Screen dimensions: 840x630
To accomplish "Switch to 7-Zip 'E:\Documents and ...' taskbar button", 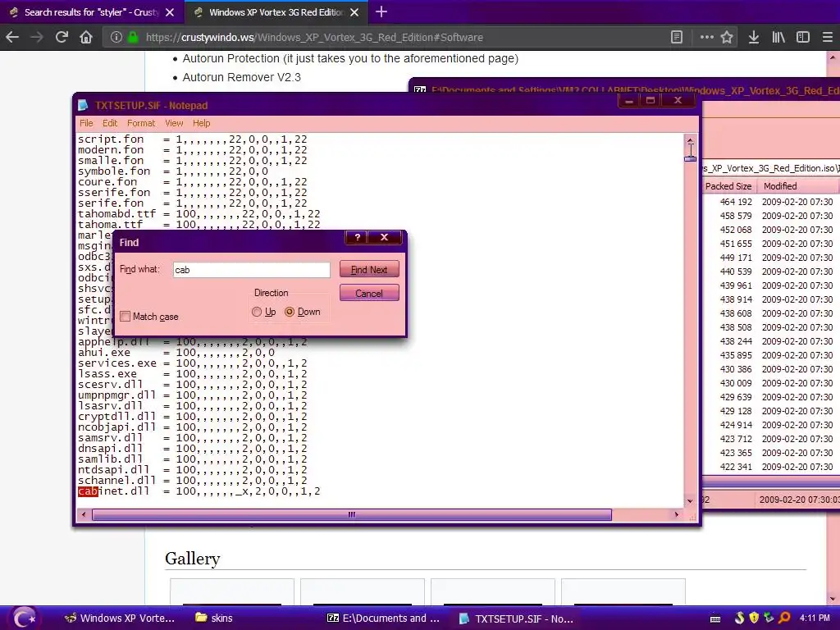I will 384,619.
